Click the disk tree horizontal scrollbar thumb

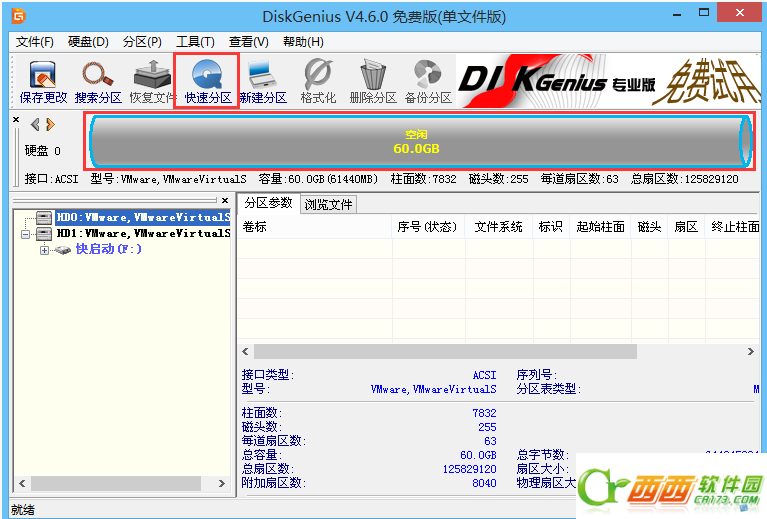pos(116,483)
